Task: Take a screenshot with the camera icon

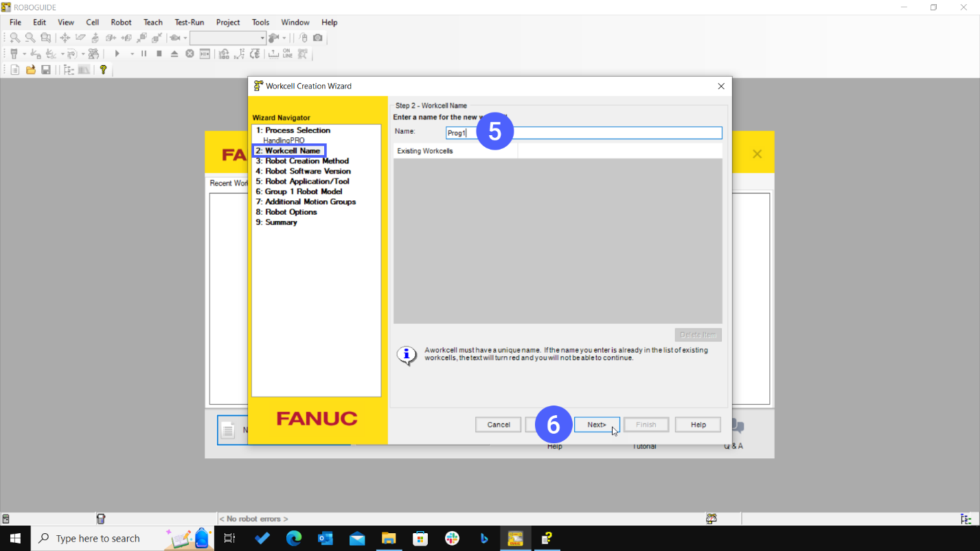Action: tap(317, 38)
